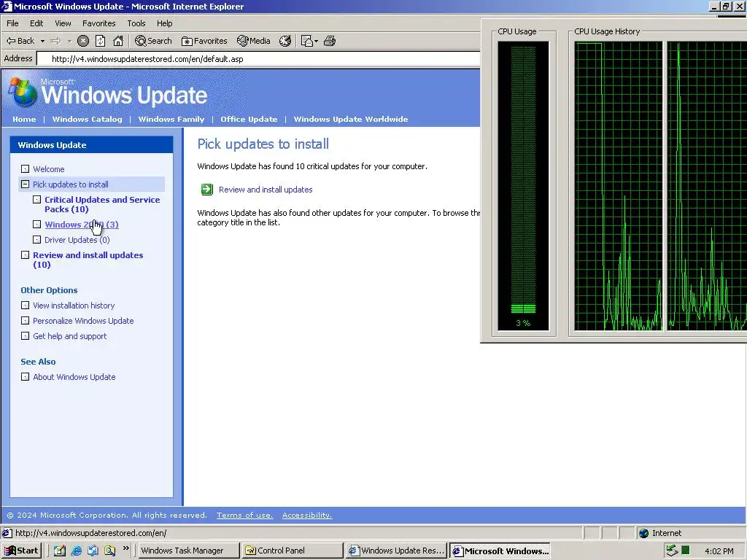Click the status bar page icon
This screenshot has width=747, height=560.
[x=7, y=533]
